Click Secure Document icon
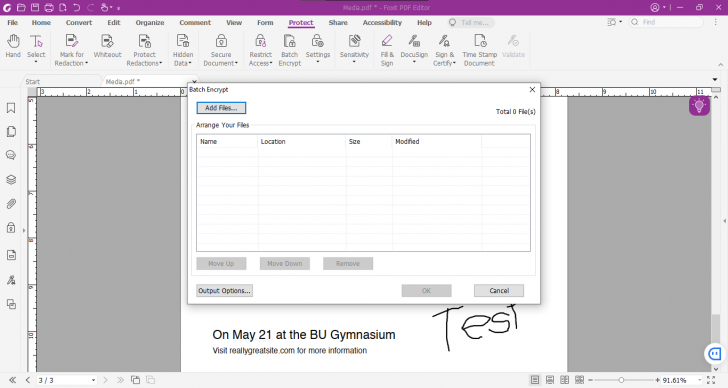This screenshot has height=388, width=728. point(221,41)
